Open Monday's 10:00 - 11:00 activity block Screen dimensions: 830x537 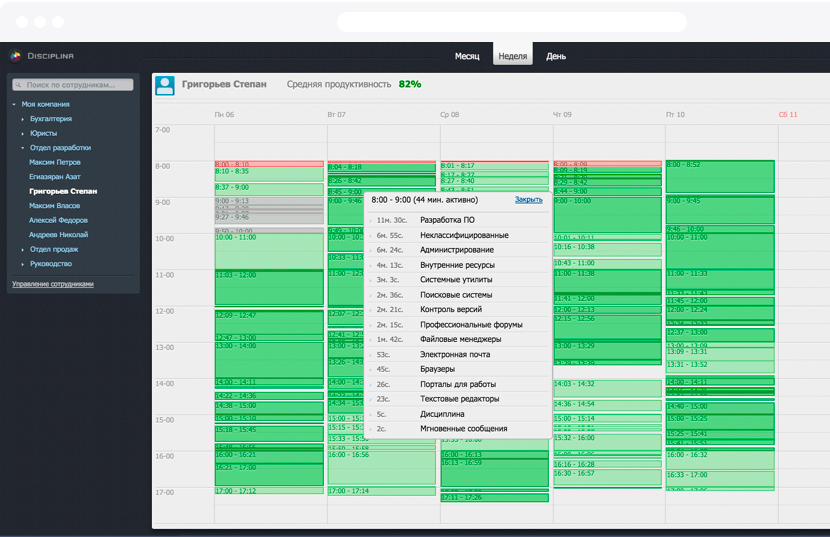tap(269, 251)
